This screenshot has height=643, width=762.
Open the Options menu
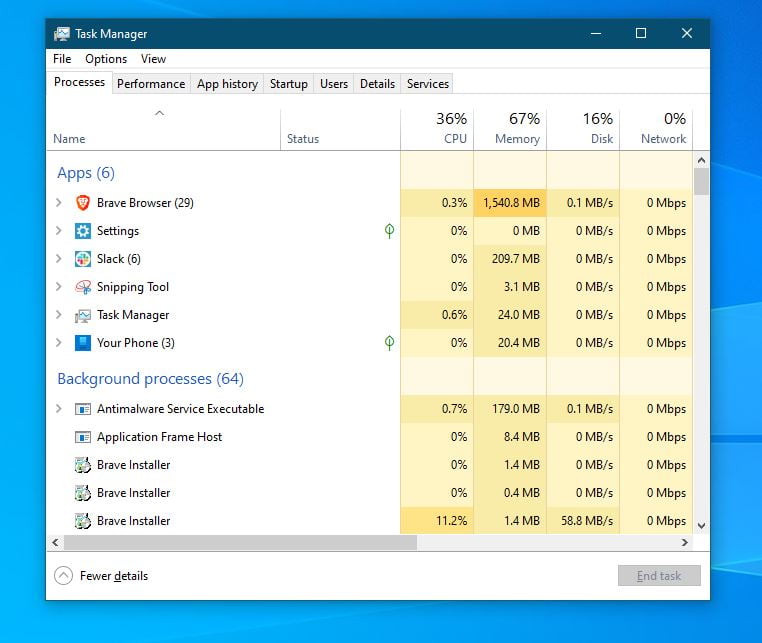106,59
